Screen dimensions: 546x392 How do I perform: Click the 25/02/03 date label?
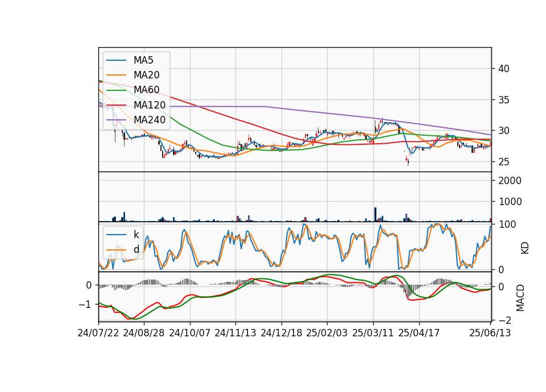point(327,333)
